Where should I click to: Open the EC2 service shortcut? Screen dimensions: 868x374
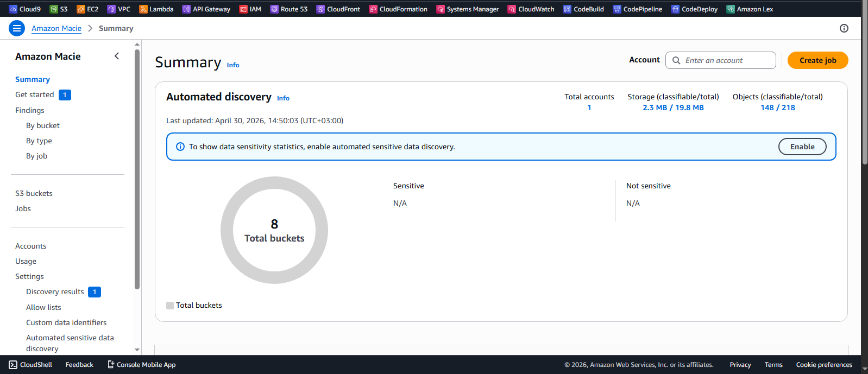pos(87,9)
